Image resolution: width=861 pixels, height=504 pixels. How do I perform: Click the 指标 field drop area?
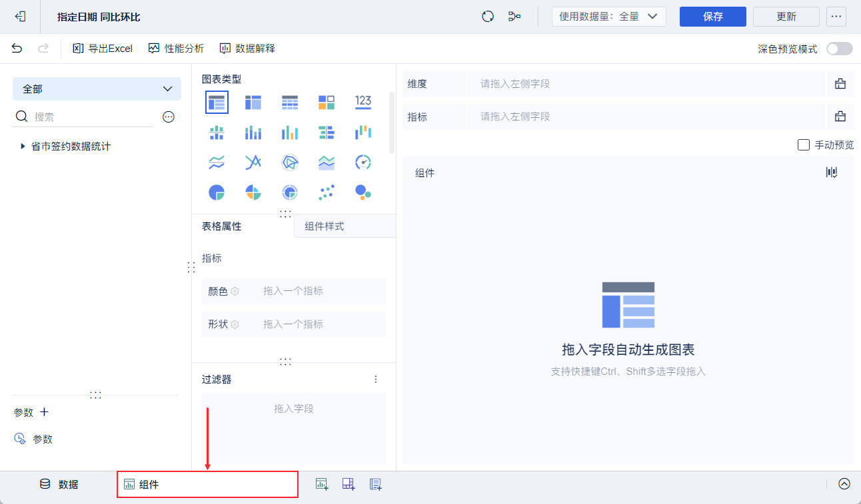click(646, 117)
